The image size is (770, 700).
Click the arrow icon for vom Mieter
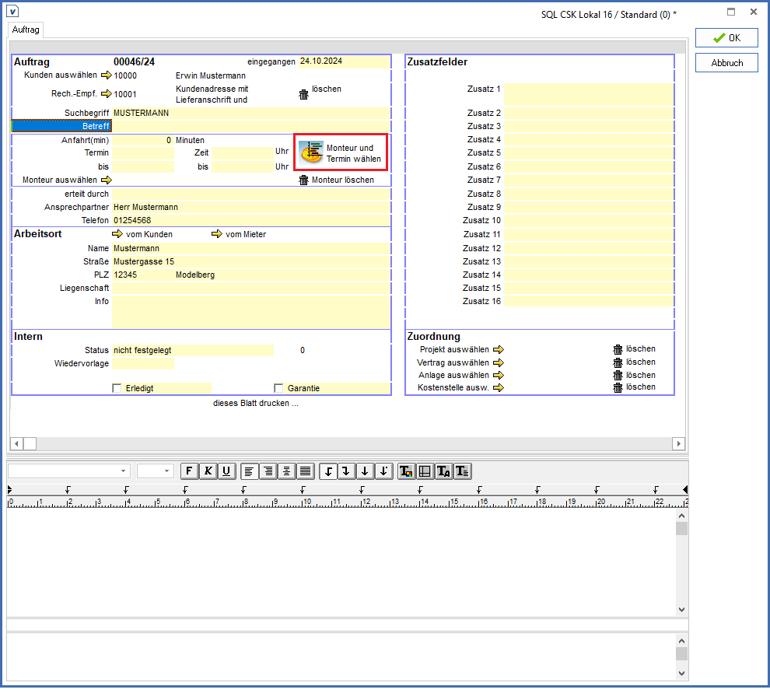(217, 234)
